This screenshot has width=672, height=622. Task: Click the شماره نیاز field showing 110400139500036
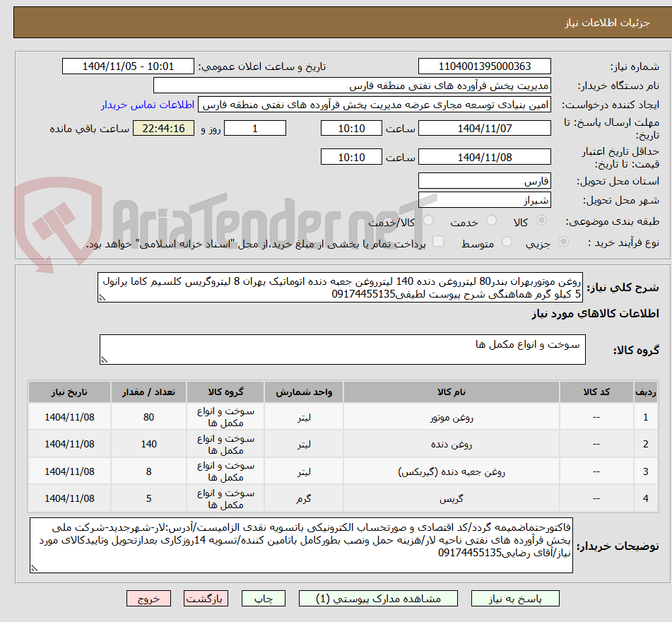(485, 66)
